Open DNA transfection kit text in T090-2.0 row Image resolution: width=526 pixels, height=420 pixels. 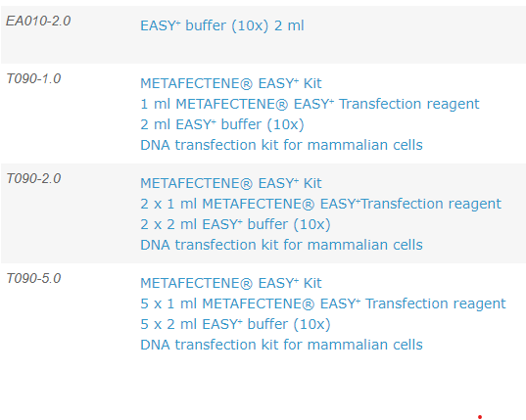coord(281,245)
